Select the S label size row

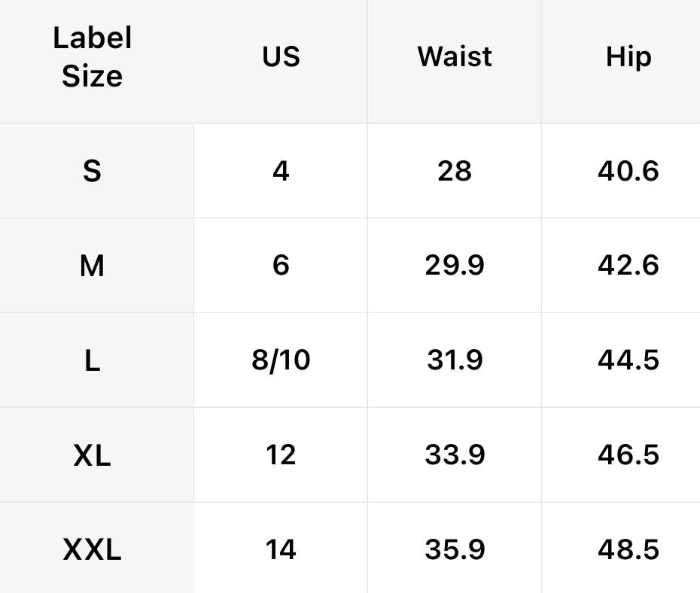92,172
